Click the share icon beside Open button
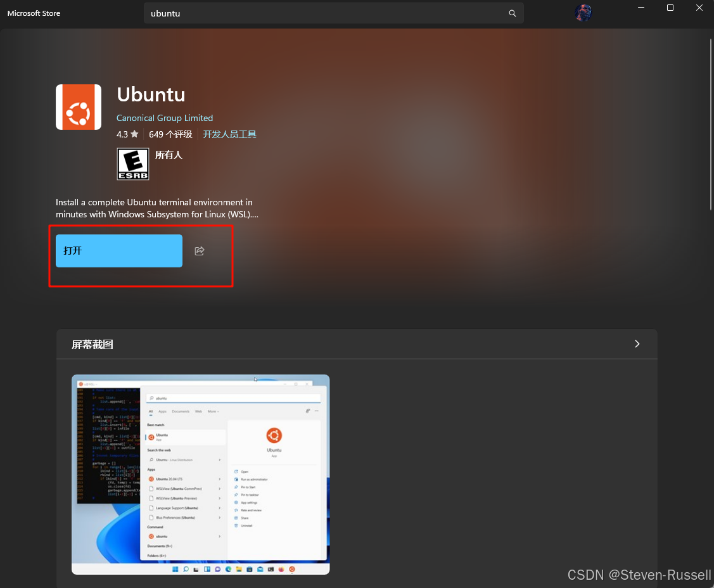This screenshot has width=714, height=588. click(x=200, y=251)
